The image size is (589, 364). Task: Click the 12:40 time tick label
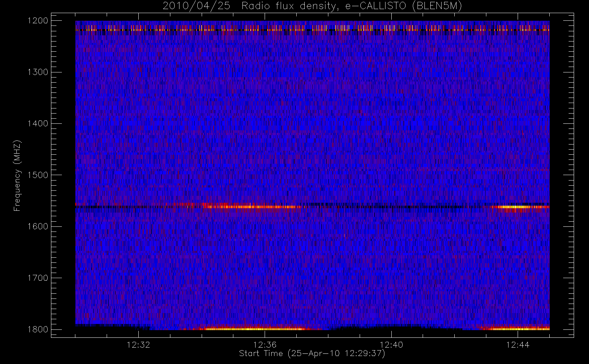(x=391, y=345)
